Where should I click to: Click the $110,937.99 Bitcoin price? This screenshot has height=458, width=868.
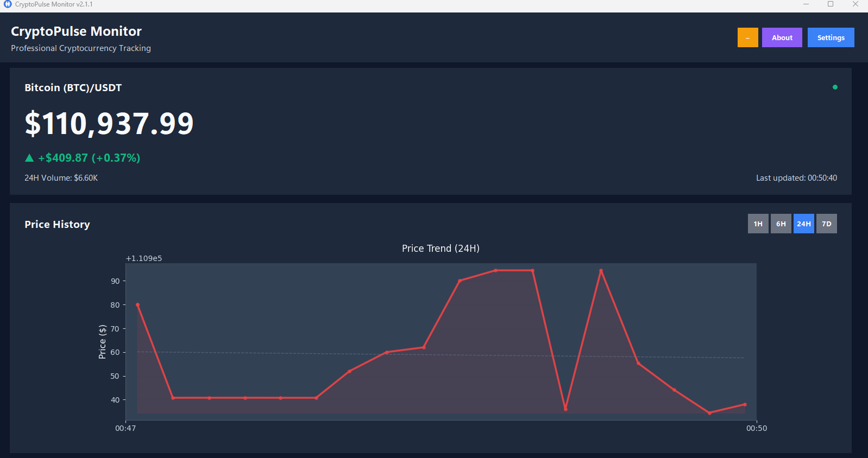(x=109, y=123)
